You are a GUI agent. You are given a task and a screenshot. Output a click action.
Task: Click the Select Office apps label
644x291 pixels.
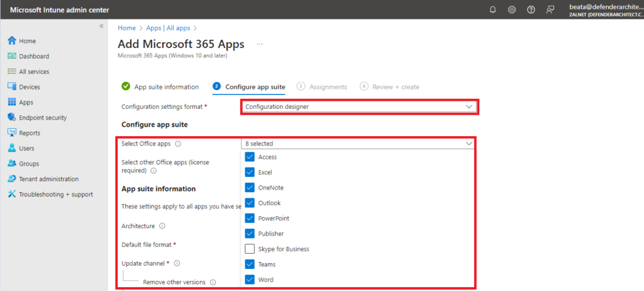click(x=146, y=144)
